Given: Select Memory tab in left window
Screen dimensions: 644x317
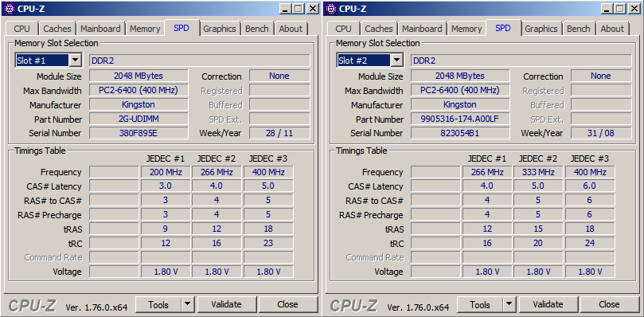Looking at the screenshot, I should point(145,29).
